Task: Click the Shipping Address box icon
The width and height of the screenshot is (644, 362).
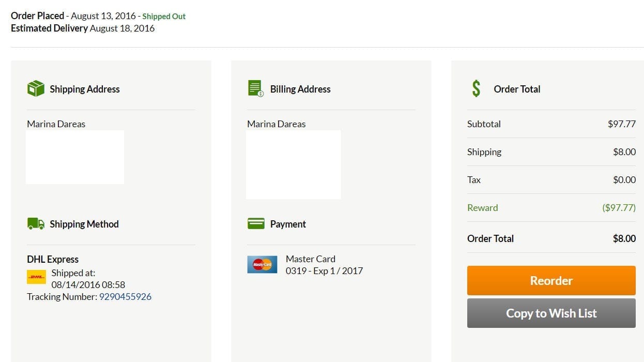Action: (36, 88)
